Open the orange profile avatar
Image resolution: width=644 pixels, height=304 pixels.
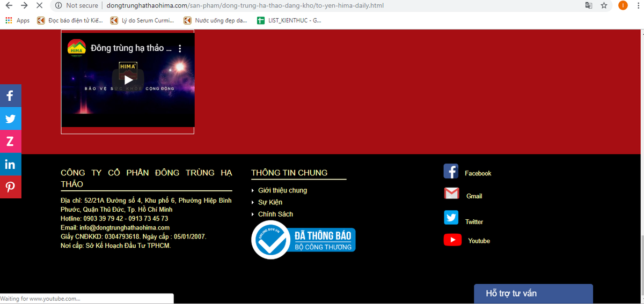pyautogui.click(x=623, y=5)
